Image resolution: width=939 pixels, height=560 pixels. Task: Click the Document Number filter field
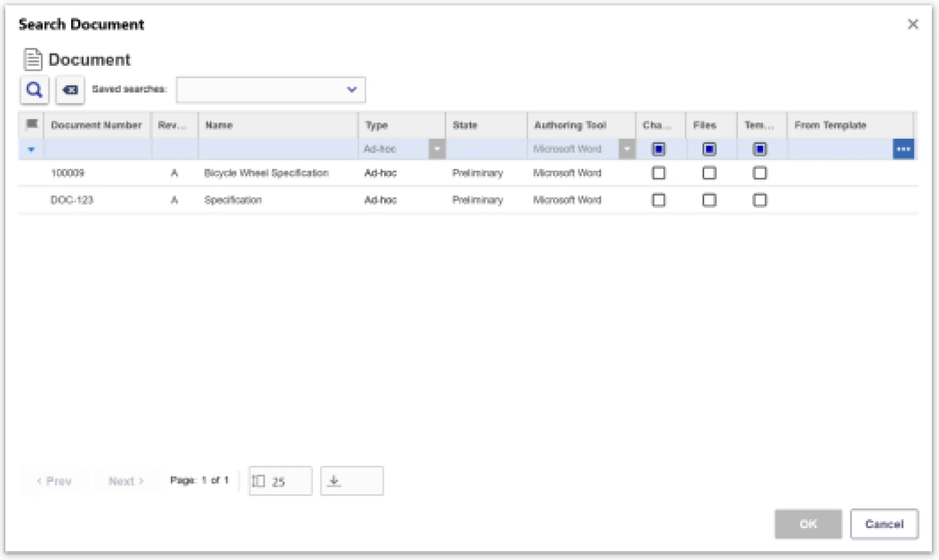pyautogui.click(x=98, y=149)
